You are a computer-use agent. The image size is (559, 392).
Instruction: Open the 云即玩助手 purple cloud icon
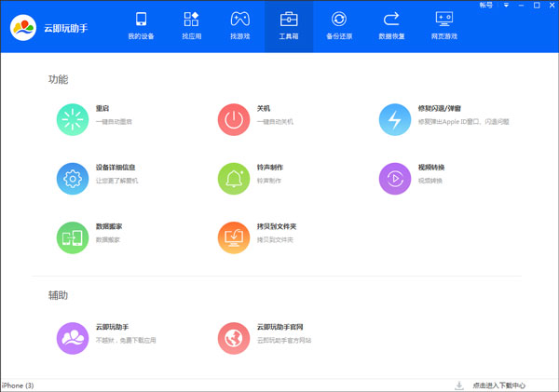(x=71, y=338)
